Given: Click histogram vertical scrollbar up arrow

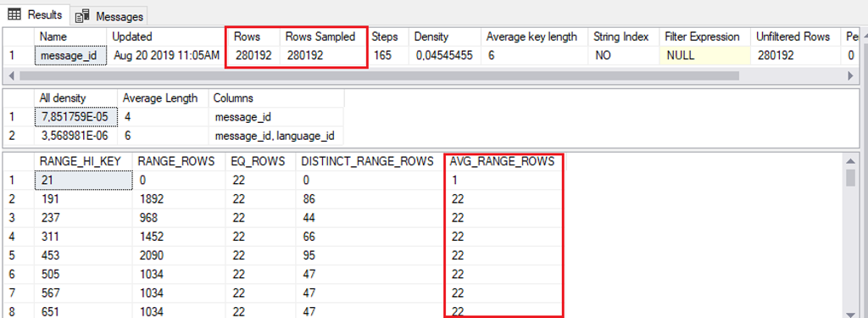Looking at the screenshot, I should pyautogui.click(x=851, y=160).
